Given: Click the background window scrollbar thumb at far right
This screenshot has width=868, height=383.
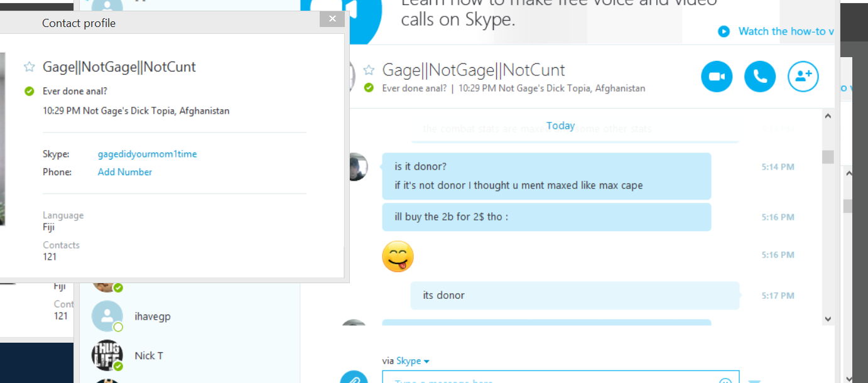Looking at the screenshot, I should [x=848, y=206].
